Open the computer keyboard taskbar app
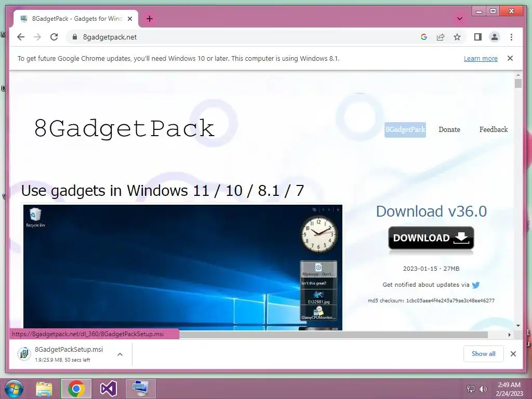The width and height of the screenshot is (532, 399). point(140,389)
